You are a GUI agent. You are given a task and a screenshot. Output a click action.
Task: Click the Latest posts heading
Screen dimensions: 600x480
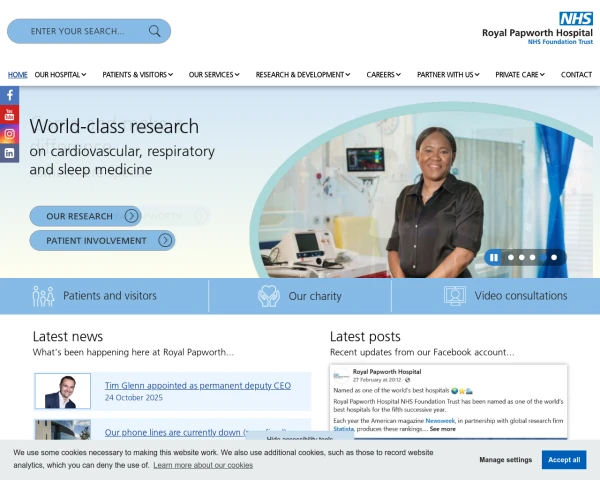click(x=365, y=336)
